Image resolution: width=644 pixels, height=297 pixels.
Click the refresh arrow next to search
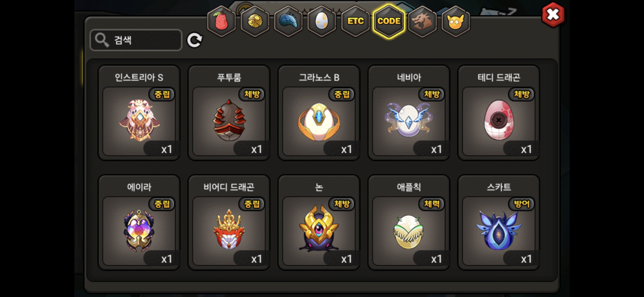coord(195,40)
